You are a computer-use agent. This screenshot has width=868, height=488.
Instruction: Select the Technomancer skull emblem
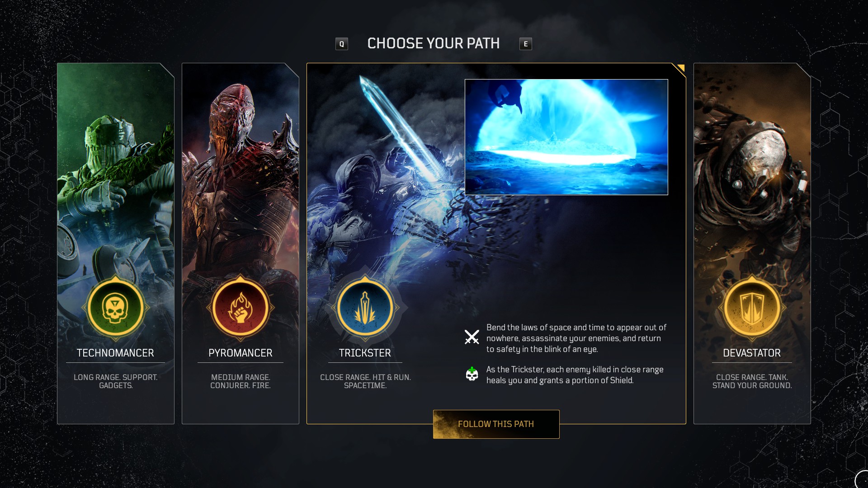pos(116,308)
